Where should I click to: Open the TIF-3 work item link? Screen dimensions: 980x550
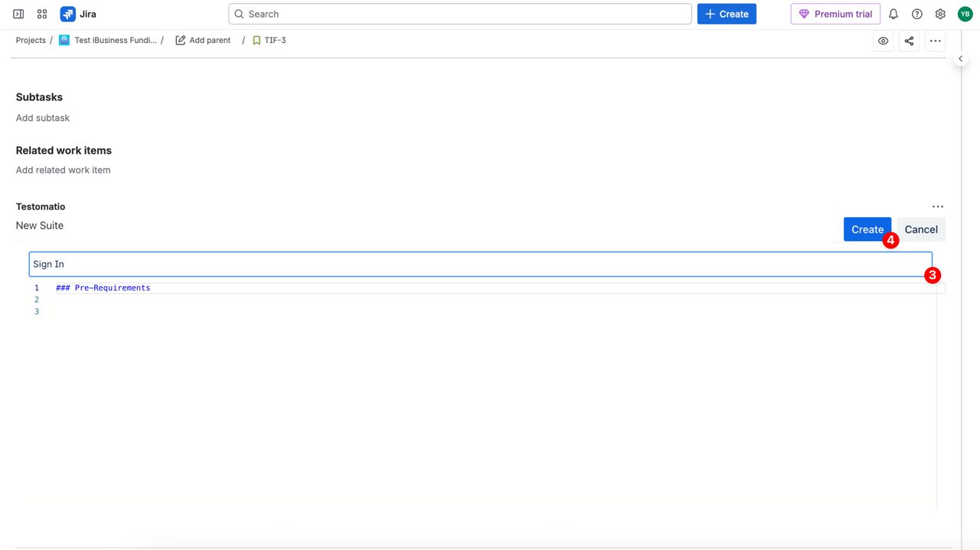tap(275, 41)
